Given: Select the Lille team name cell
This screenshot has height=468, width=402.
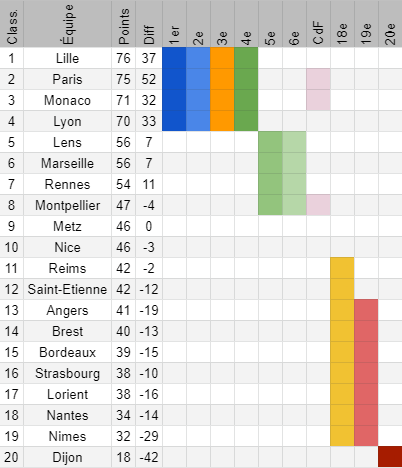Looking at the screenshot, I should [x=67, y=58].
